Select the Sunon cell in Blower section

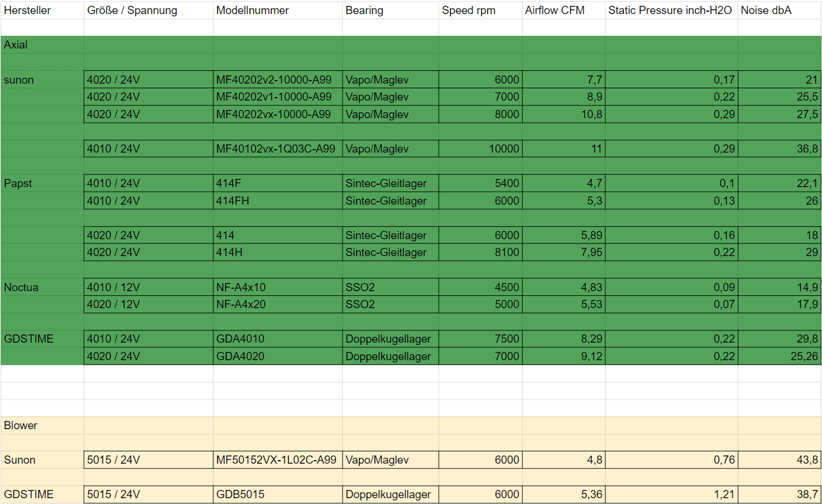pyautogui.click(x=42, y=460)
